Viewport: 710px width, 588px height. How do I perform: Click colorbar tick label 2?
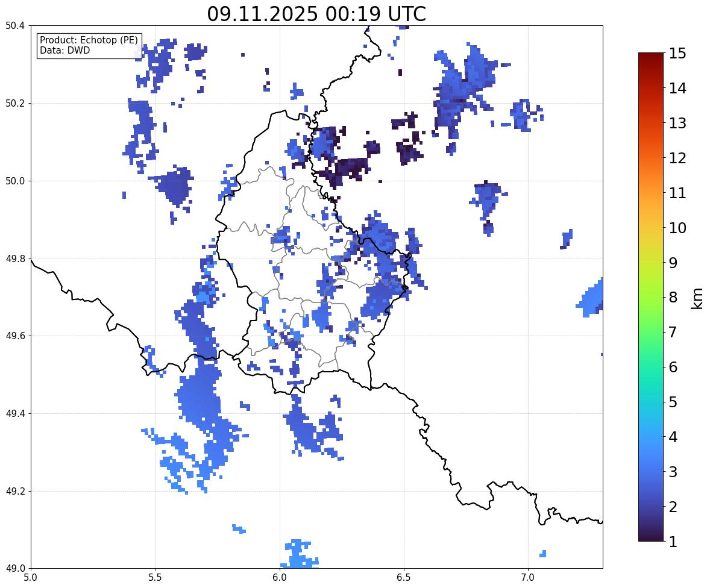[x=673, y=507]
